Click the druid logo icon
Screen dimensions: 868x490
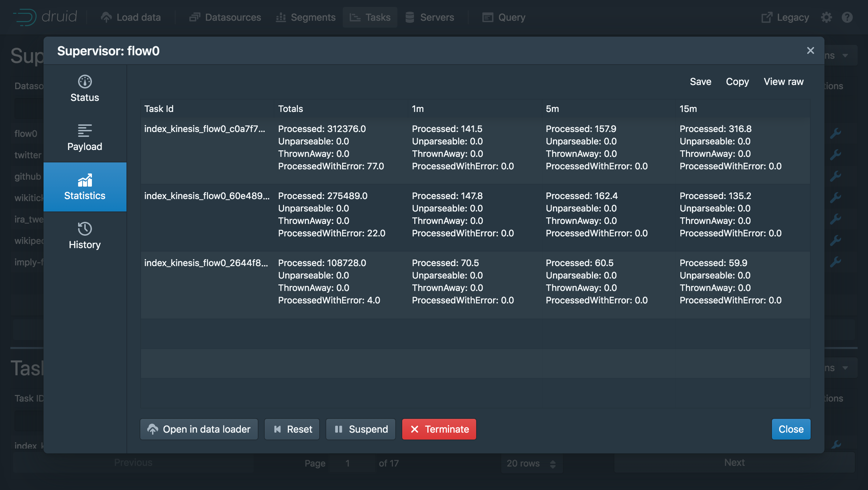click(25, 17)
